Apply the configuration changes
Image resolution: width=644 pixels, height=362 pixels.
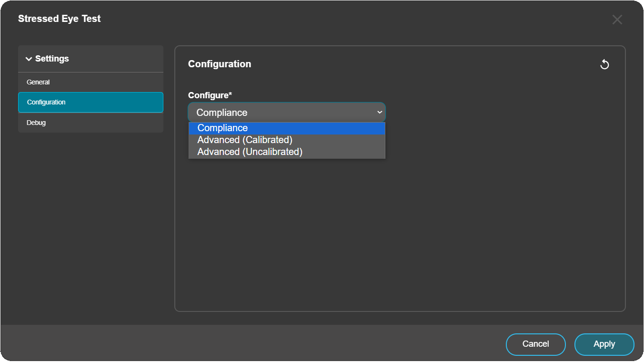(x=604, y=344)
